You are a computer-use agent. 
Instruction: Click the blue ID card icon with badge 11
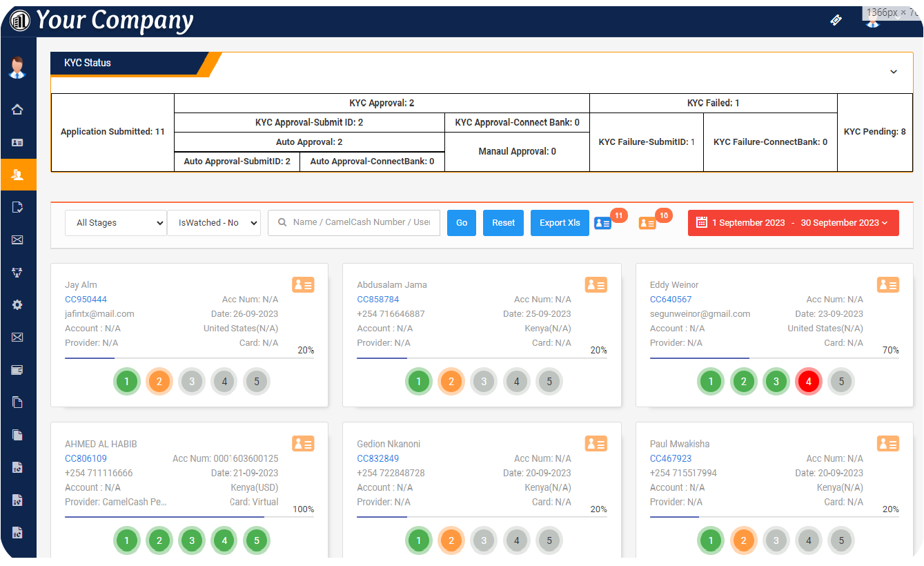602,223
